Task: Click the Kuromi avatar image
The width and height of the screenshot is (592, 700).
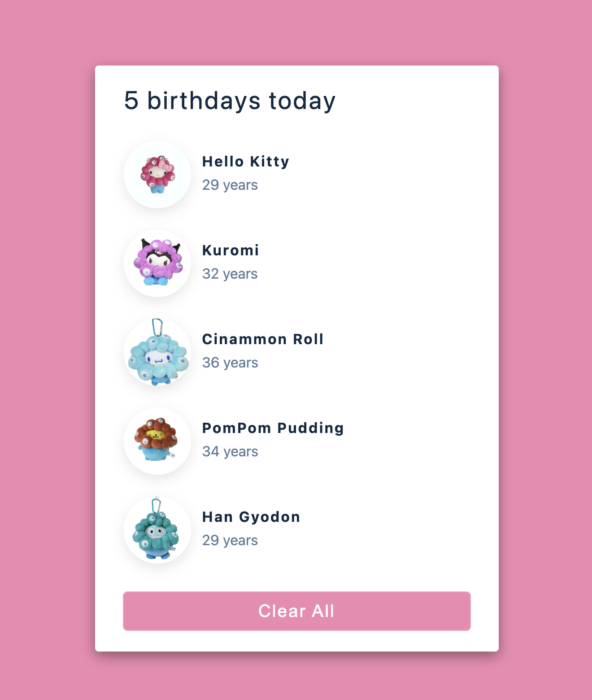Action: click(x=157, y=263)
